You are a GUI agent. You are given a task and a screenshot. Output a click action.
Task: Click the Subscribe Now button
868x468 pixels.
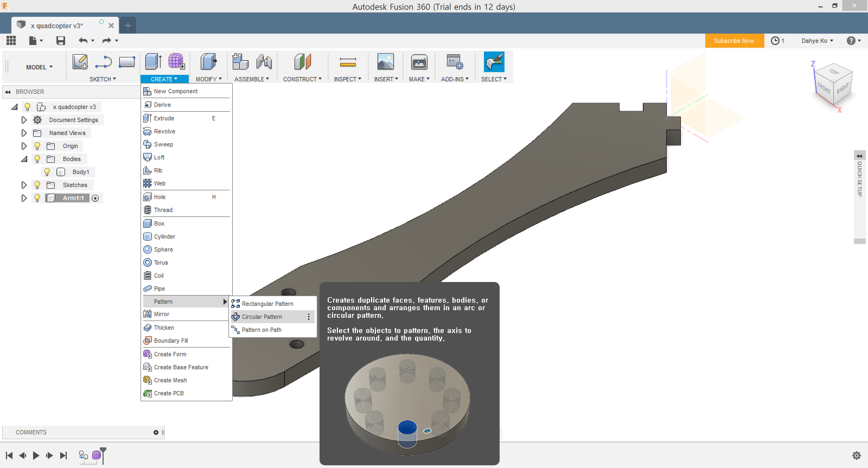point(734,41)
